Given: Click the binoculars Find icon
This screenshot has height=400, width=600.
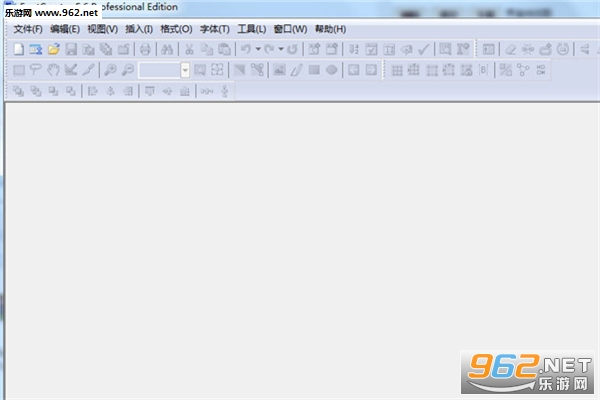Looking at the screenshot, I should click(x=167, y=49).
